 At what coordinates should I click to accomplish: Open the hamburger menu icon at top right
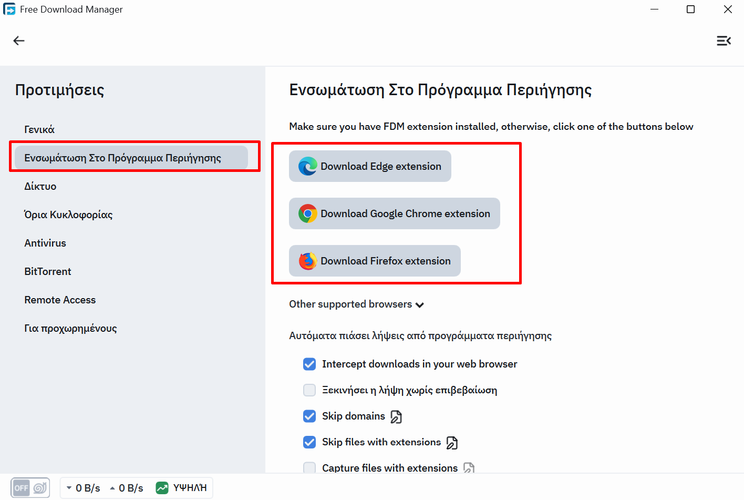point(724,41)
